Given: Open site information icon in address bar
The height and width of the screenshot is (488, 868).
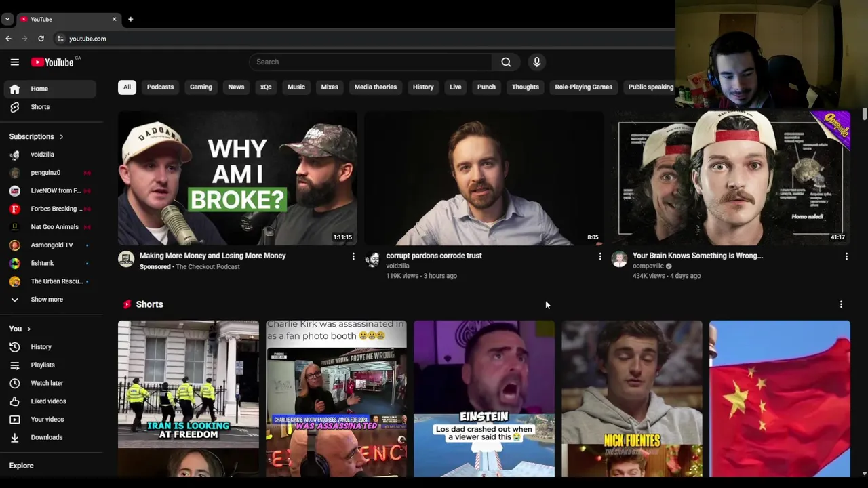Looking at the screenshot, I should point(60,39).
